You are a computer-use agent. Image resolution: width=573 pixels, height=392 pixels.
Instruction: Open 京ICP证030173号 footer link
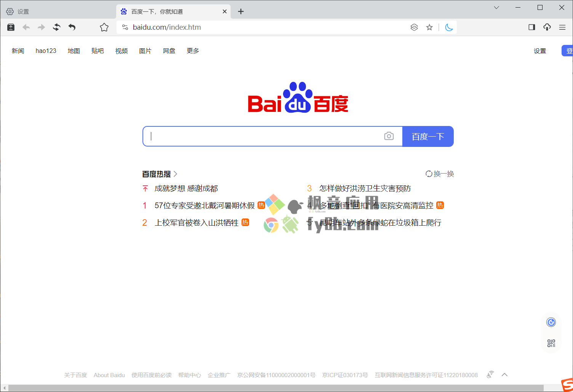[x=345, y=375]
